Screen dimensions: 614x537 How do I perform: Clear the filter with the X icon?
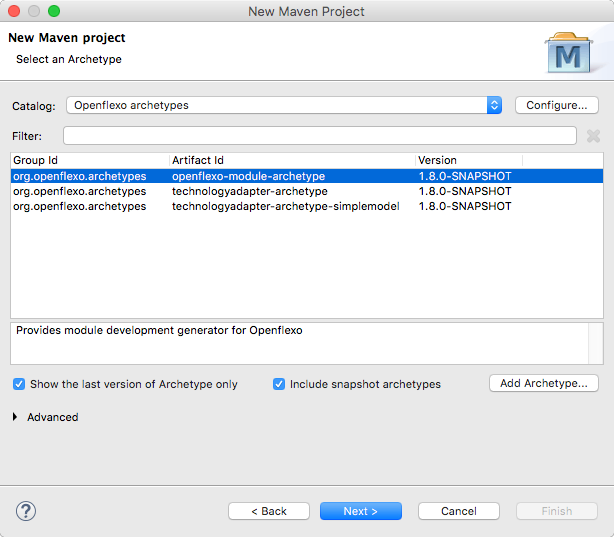click(x=593, y=136)
